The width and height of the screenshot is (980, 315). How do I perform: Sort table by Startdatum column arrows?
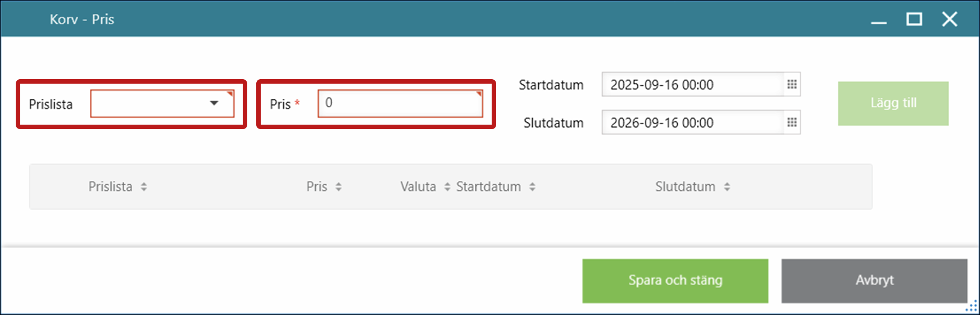[x=532, y=187]
